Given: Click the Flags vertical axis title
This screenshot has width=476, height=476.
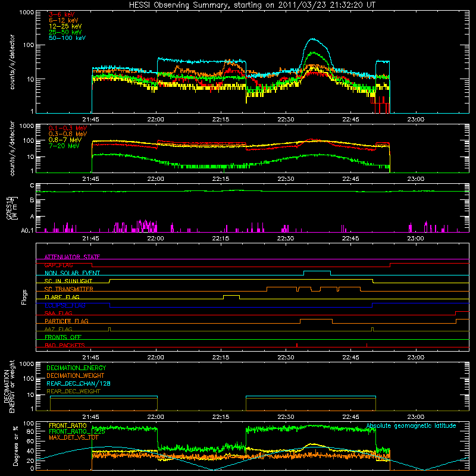Looking at the screenshot, I should click(24, 297).
